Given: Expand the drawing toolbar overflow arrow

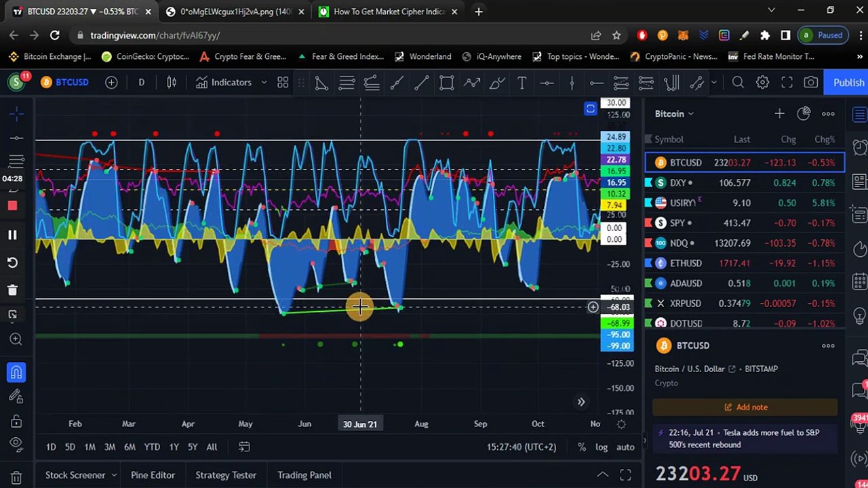Looking at the screenshot, I should (713, 83).
